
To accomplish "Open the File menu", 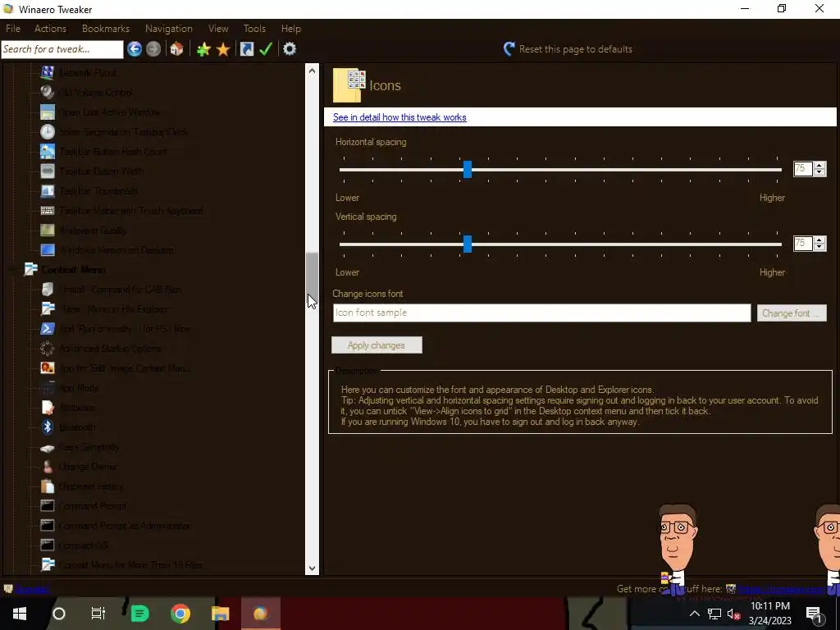I will pyautogui.click(x=13, y=29).
